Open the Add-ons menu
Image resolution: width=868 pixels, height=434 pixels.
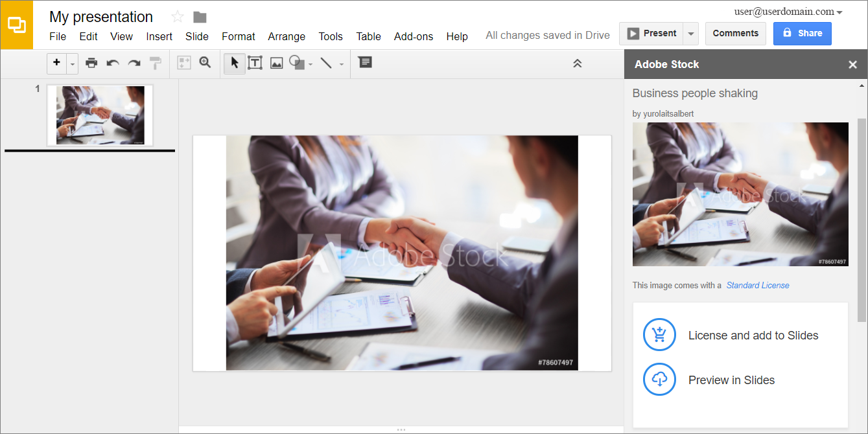(413, 36)
